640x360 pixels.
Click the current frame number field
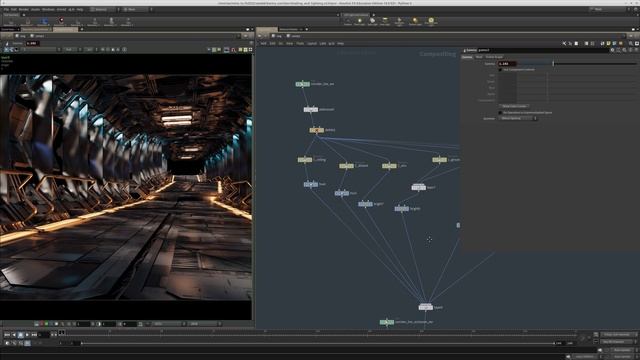pyautogui.click(x=44, y=335)
